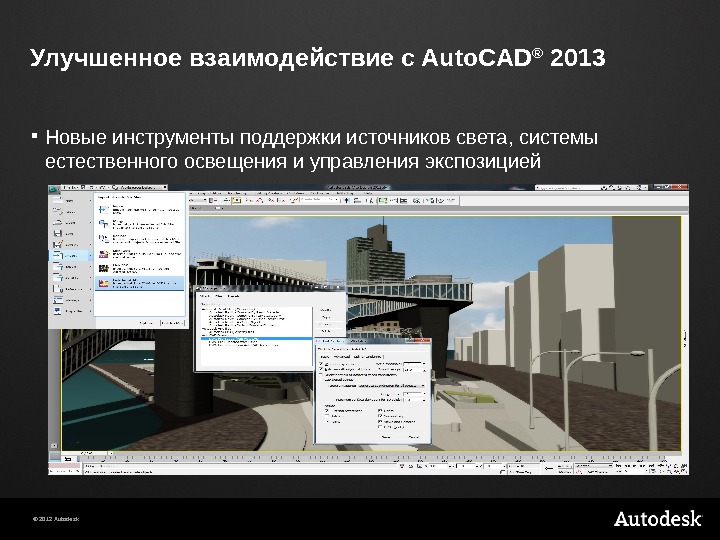This screenshot has width=720, height=540.
Task: Toggle Weld nearby vertices checkbox
Action: pyautogui.click(x=321, y=364)
